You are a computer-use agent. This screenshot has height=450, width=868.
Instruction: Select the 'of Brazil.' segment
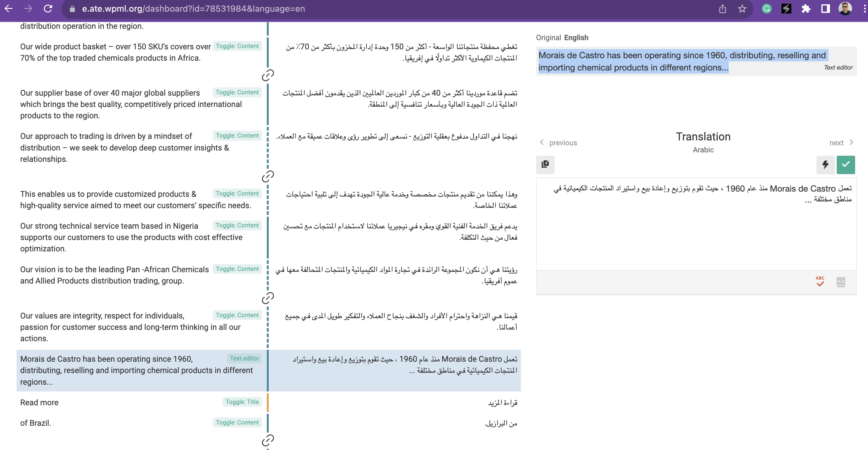(x=36, y=423)
